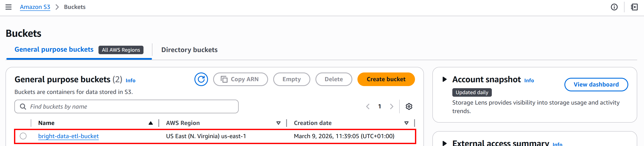Open the hamburger navigation menu
The image size is (644, 146).
8,7
